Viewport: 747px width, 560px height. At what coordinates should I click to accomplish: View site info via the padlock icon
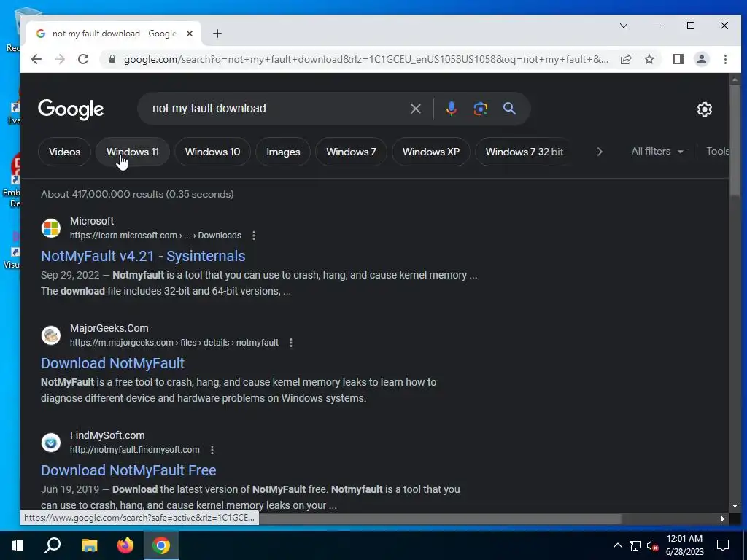point(112,59)
